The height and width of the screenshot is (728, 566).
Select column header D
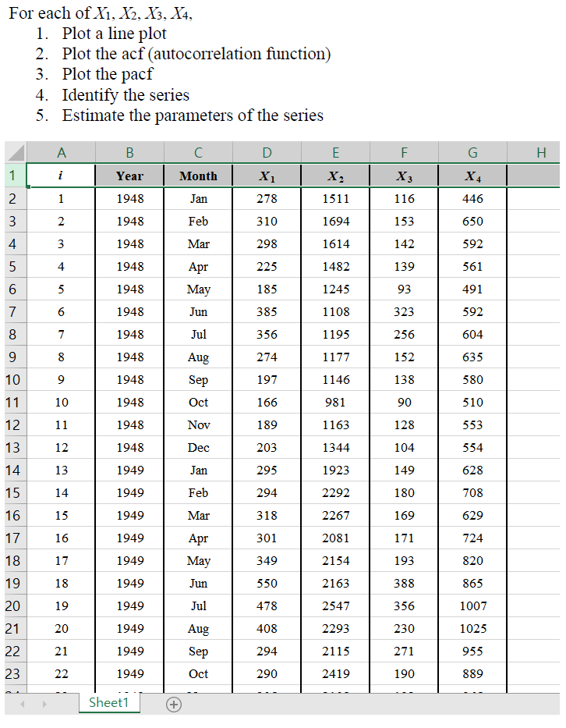(x=267, y=152)
